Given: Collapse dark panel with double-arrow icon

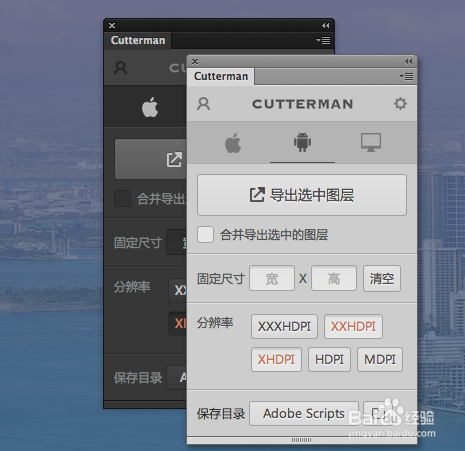Looking at the screenshot, I should (x=326, y=25).
